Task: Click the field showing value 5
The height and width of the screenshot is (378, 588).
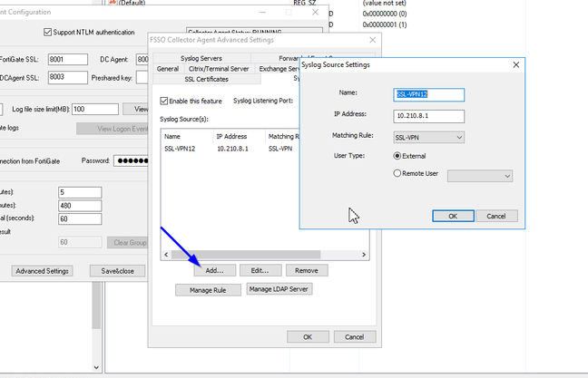Action: (80, 192)
